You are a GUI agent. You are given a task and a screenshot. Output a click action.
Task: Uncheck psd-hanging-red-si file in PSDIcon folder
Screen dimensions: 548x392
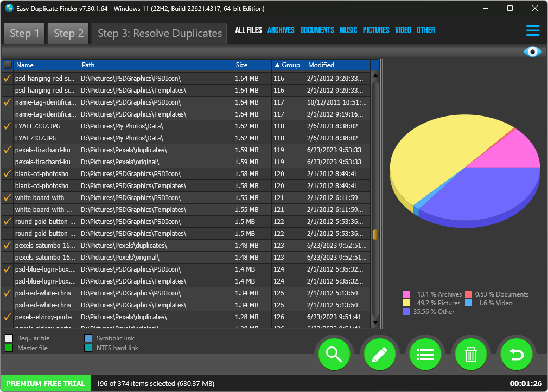(8, 78)
